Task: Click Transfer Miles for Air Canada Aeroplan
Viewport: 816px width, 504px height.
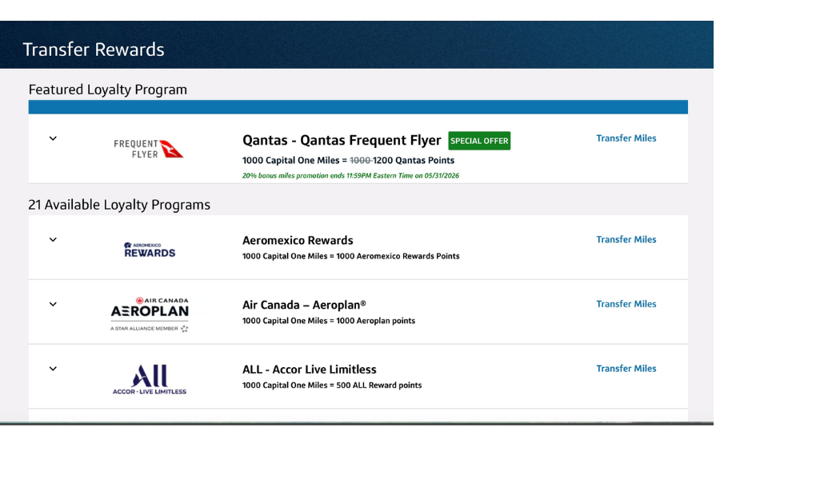Action: (626, 304)
